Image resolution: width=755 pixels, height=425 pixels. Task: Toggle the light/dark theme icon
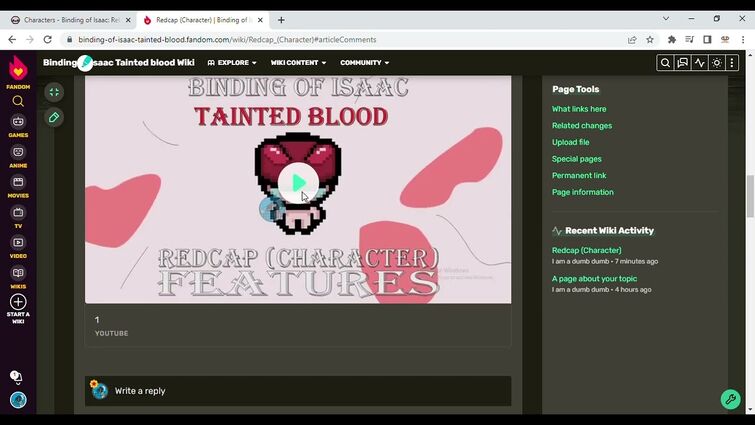pyautogui.click(x=716, y=63)
